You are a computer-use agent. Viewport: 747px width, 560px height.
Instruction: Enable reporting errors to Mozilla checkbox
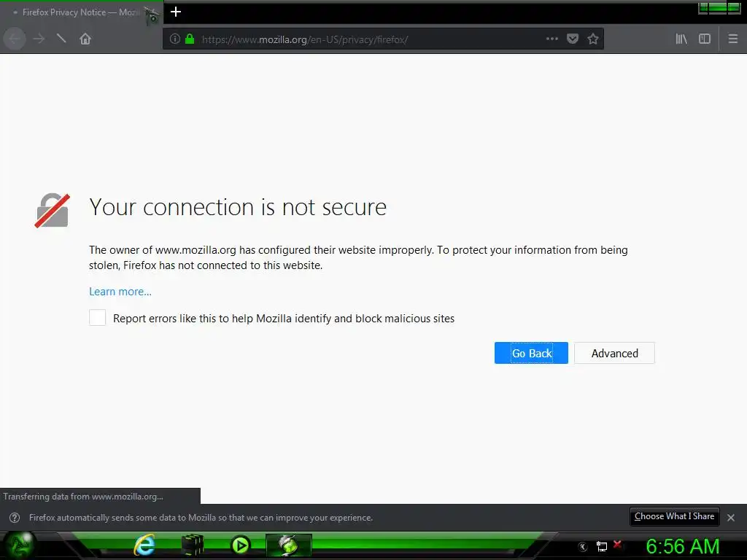(x=97, y=318)
